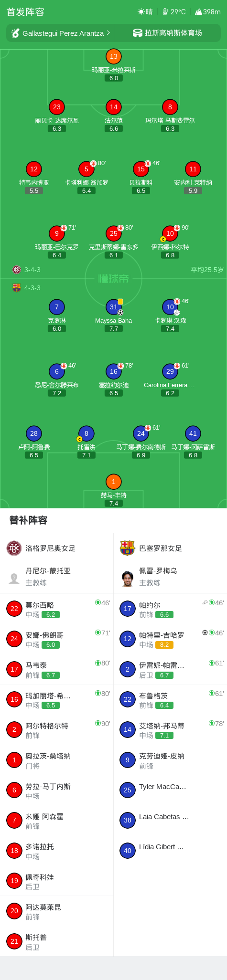Tap the mountain altitude 398m icon
Screen dimensions: 227x980
198,12
